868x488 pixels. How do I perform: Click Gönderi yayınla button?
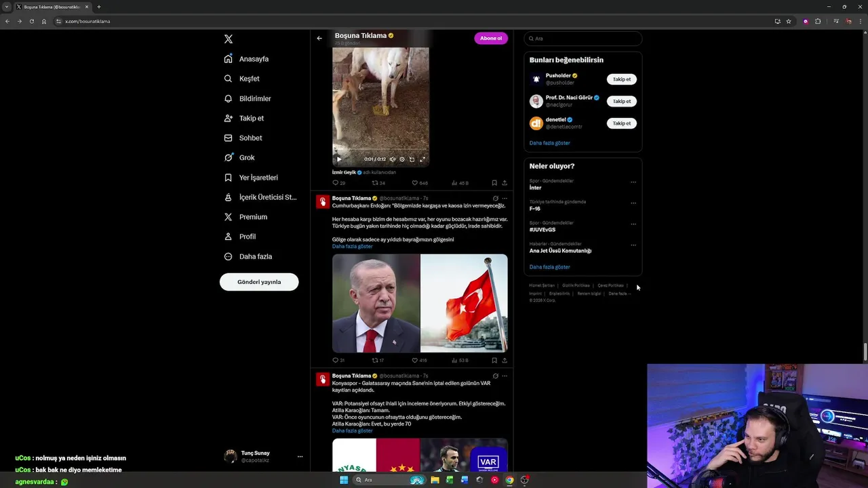pos(259,282)
